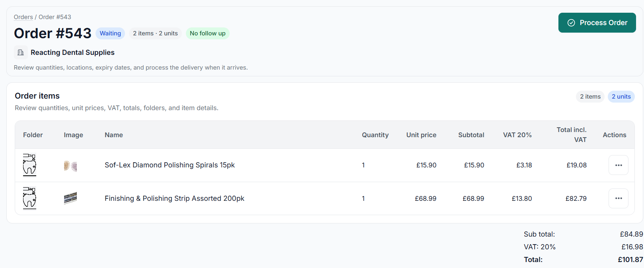The image size is (644, 268).
Task: Click the supplier building icon
Action: [x=21, y=52]
